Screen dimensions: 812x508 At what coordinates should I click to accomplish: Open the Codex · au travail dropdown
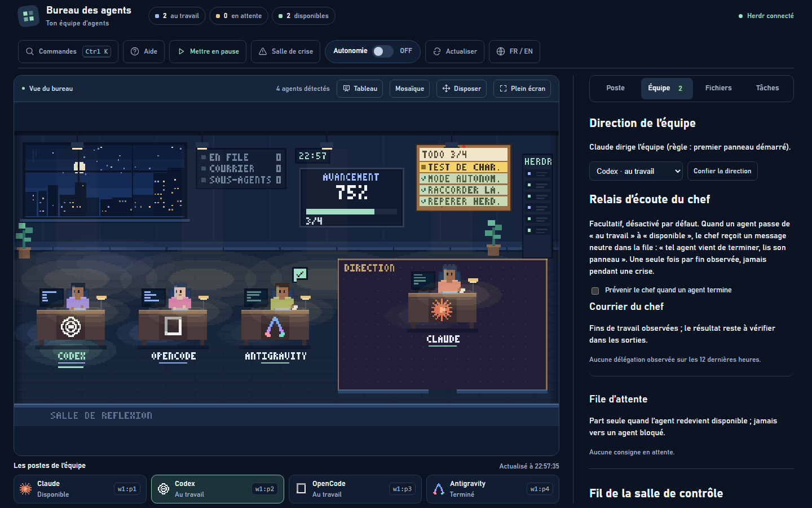(x=636, y=171)
